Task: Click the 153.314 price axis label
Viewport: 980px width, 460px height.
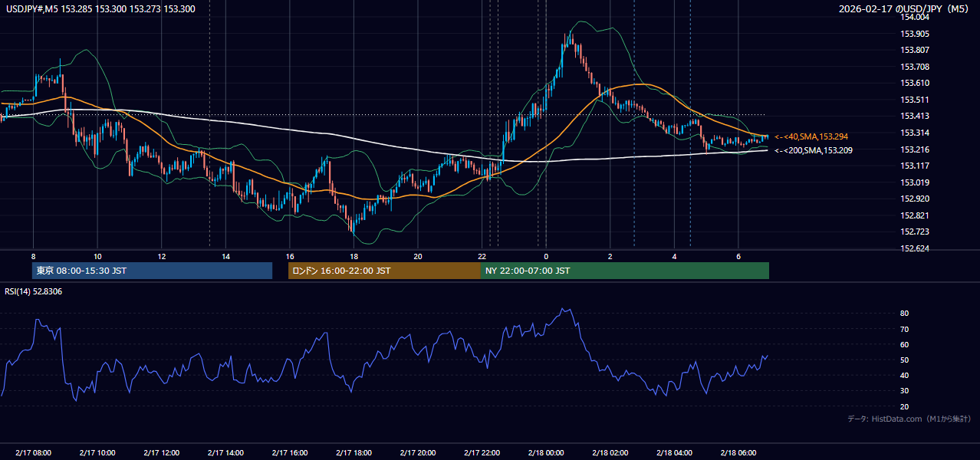Action: 915,133
